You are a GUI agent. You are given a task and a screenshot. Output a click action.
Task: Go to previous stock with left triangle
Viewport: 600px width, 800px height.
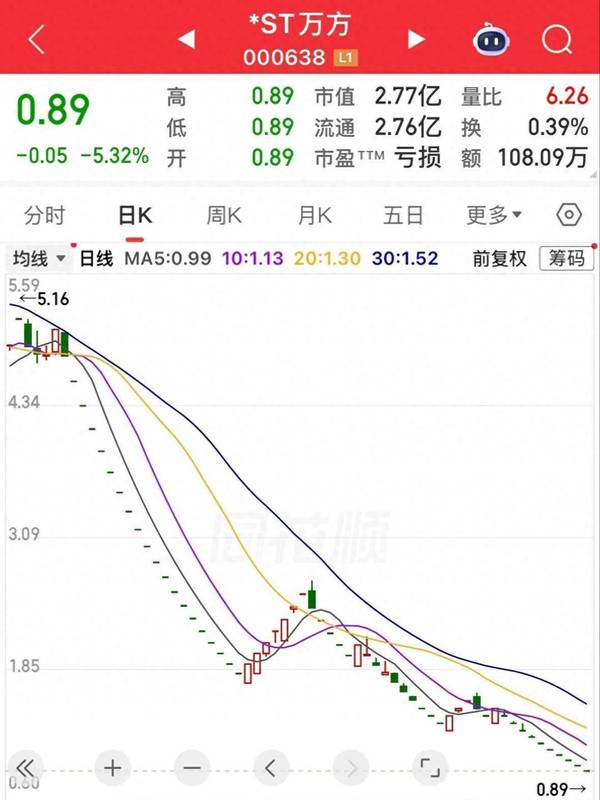(186, 39)
